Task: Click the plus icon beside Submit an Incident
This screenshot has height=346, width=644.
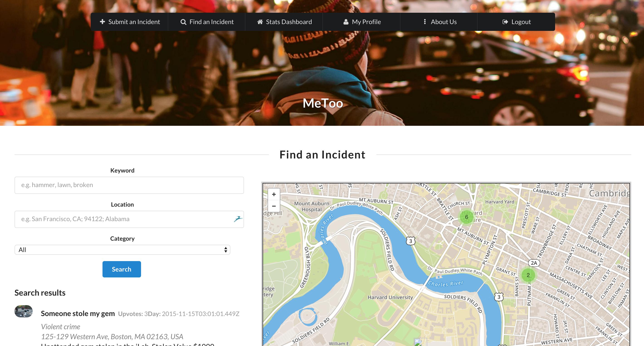Action: 102,22
